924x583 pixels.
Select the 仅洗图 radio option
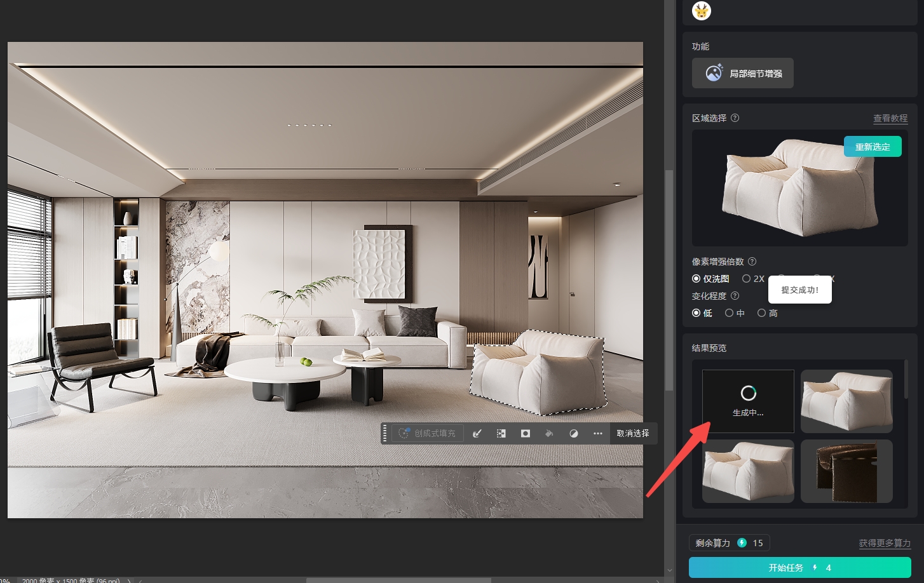[710, 279]
